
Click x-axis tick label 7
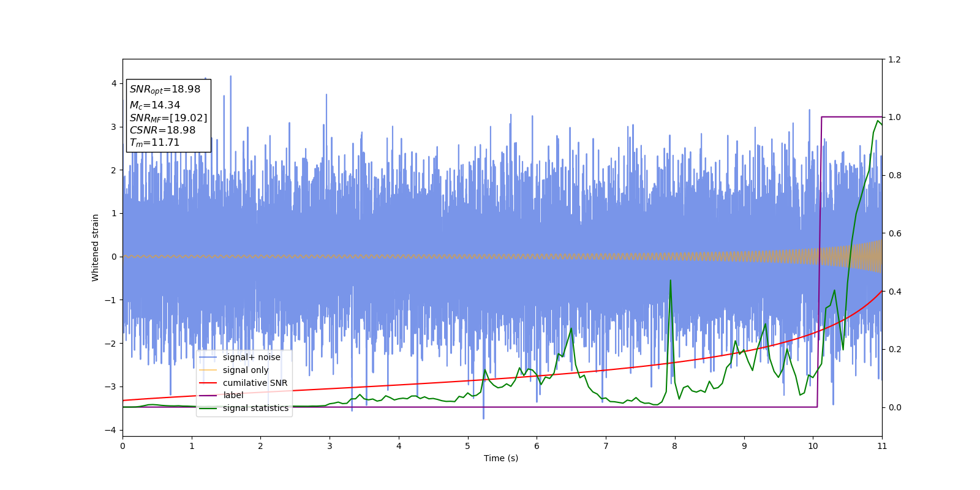pyautogui.click(x=606, y=446)
